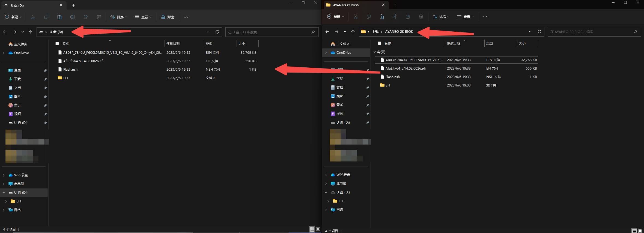
Task: Go up one level in U盘 (D:) window
Action: (x=31, y=32)
